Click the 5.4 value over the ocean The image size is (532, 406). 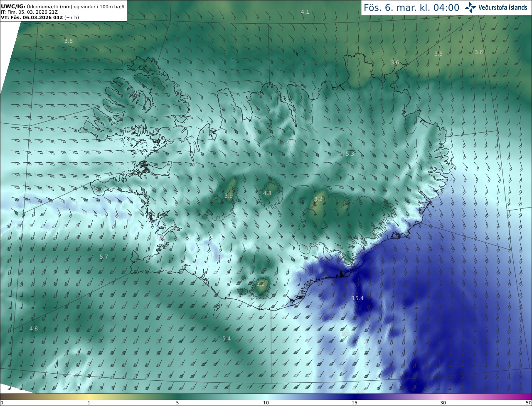pos(226,339)
